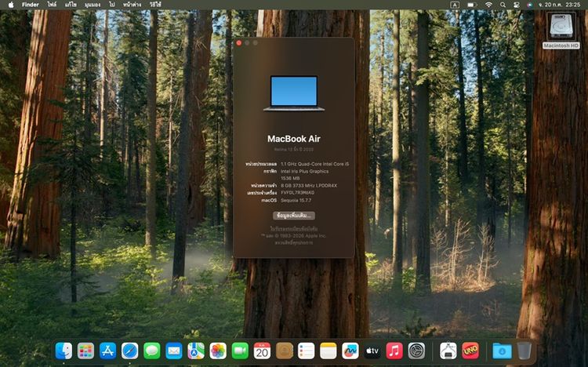Open the ไฟล์ (File) menu

[x=52, y=5]
